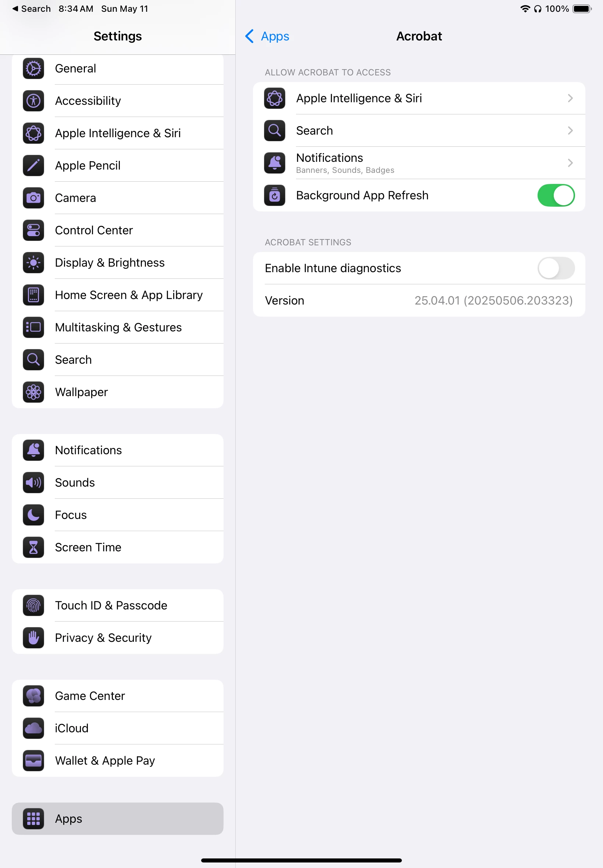Go back to Apps list
Viewport: 603px width, 868px height.
(x=267, y=36)
